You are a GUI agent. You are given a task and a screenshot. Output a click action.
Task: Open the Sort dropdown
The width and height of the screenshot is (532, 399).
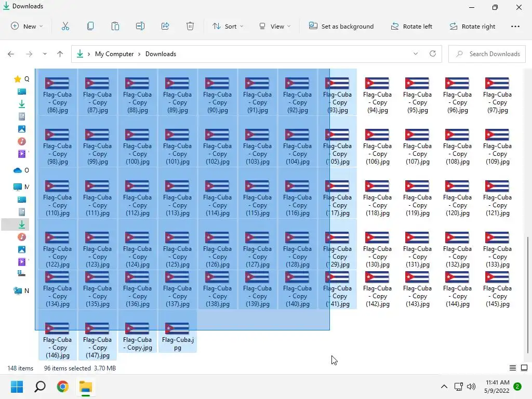point(228,26)
